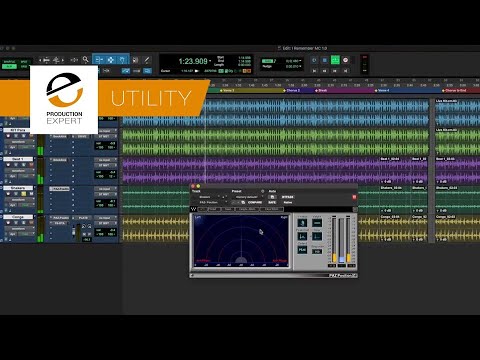
Task: Click BYPASS in the plug-in window
Action: (288, 197)
